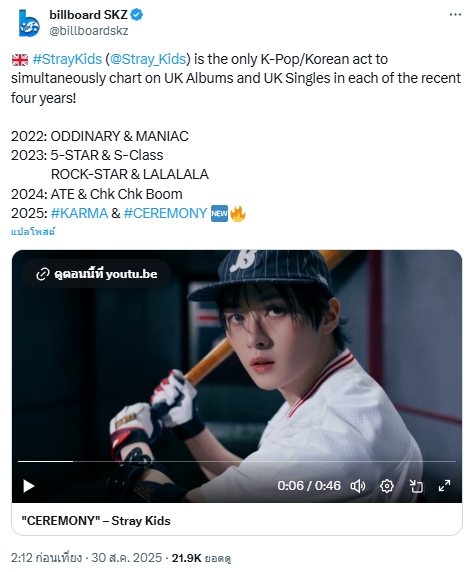
Task: Open the #CEREMONY hashtag
Action: pyautogui.click(x=165, y=213)
